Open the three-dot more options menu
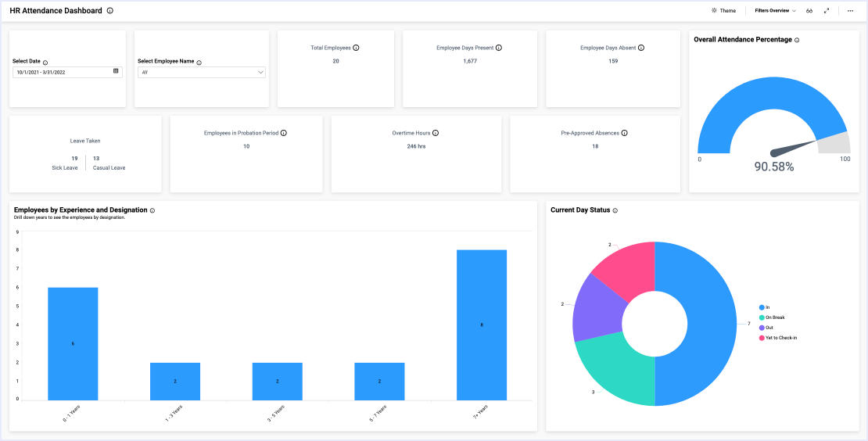This screenshot has height=441, width=868. tap(850, 11)
